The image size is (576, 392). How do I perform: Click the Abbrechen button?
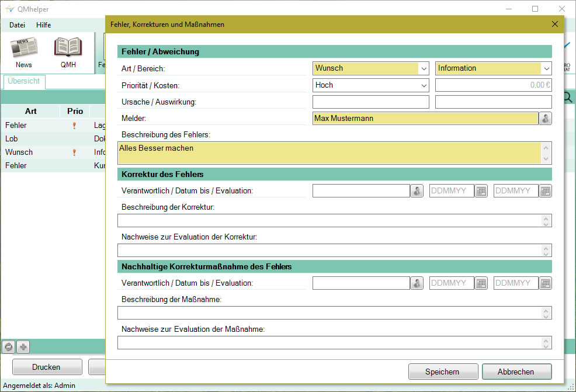click(516, 372)
